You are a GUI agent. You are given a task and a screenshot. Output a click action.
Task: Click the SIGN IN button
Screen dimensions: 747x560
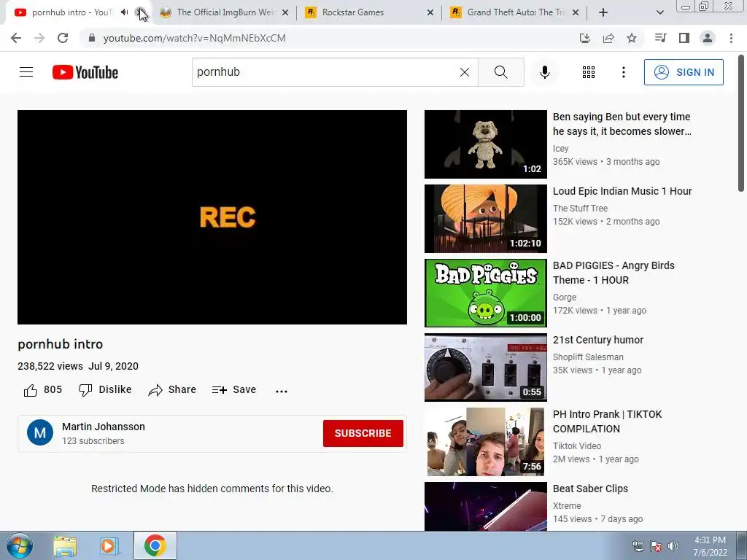(684, 72)
